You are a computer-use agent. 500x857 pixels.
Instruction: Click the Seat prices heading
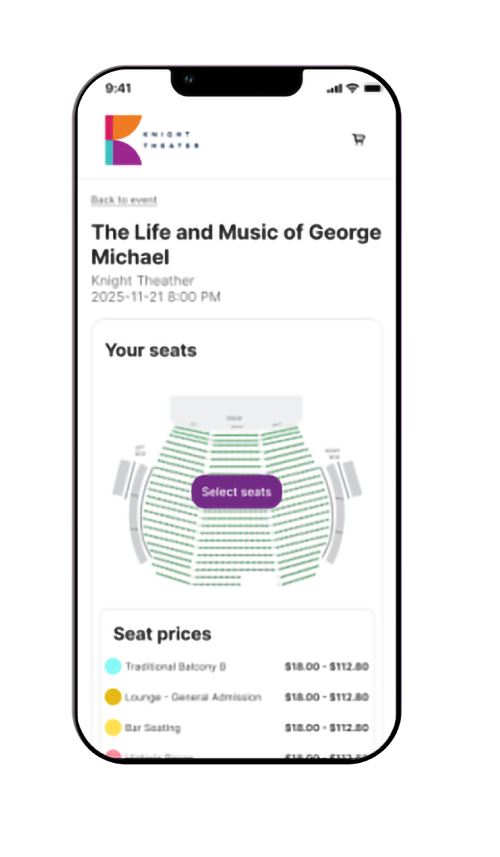click(162, 634)
